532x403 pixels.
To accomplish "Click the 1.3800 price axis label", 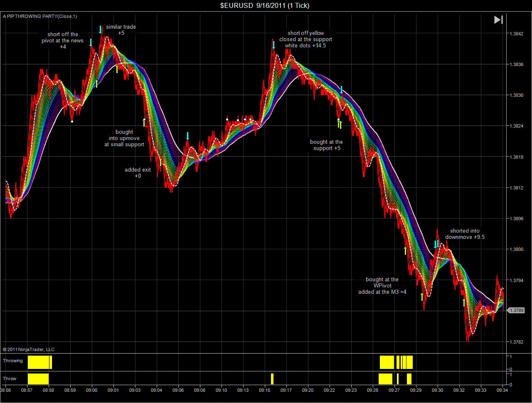I will click(516, 249).
